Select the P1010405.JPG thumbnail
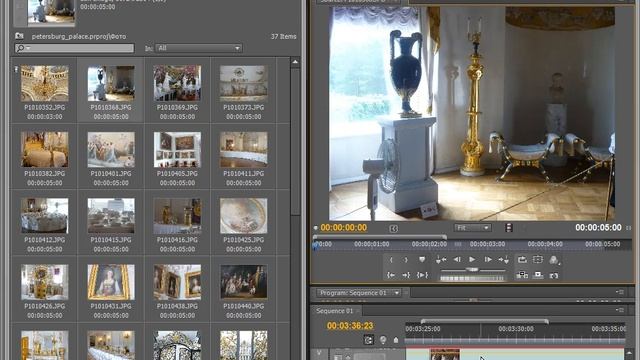The image size is (640, 360). [x=177, y=149]
